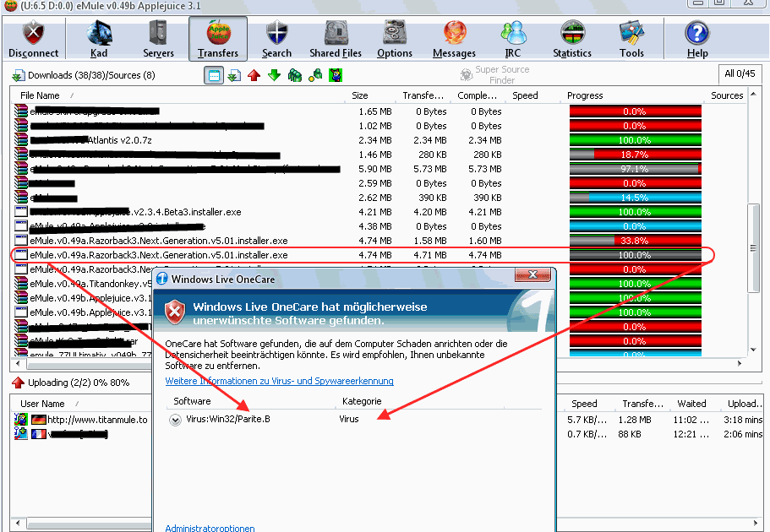The width and height of the screenshot is (770, 532).
Task: Select the 88 KB transferred cell
Action: click(x=630, y=434)
